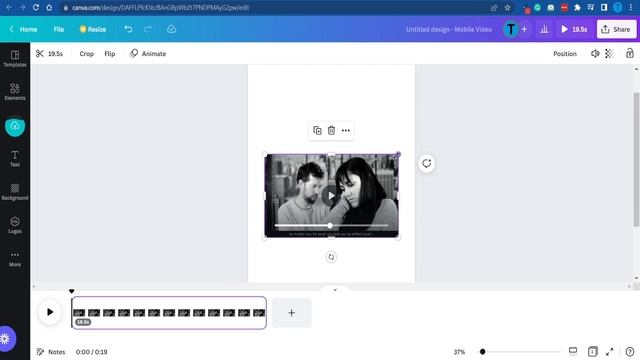Open the Elements panel
The width and height of the screenshot is (640, 360).
point(15,92)
